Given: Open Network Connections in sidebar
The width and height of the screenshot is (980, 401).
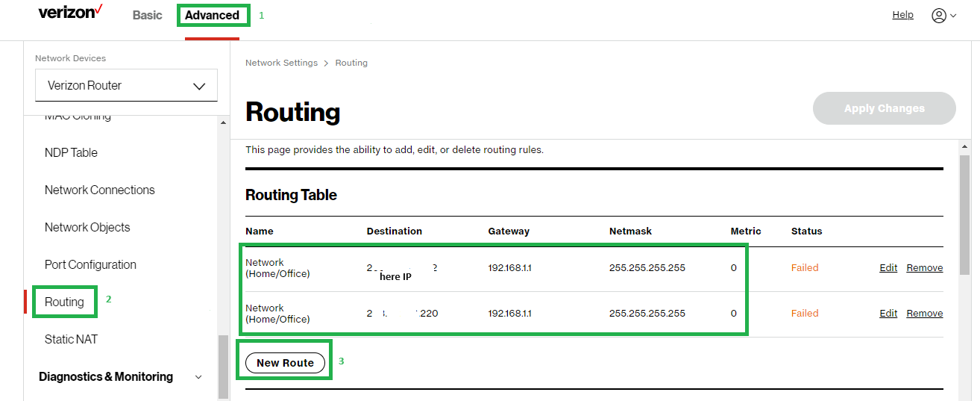Looking at the screenshot, I should tap(99, 190).
